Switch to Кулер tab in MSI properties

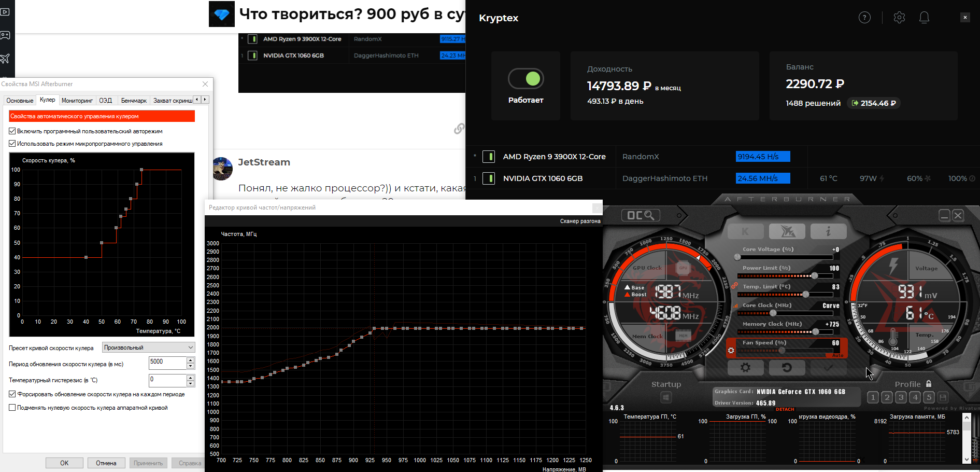click(47, 100)
